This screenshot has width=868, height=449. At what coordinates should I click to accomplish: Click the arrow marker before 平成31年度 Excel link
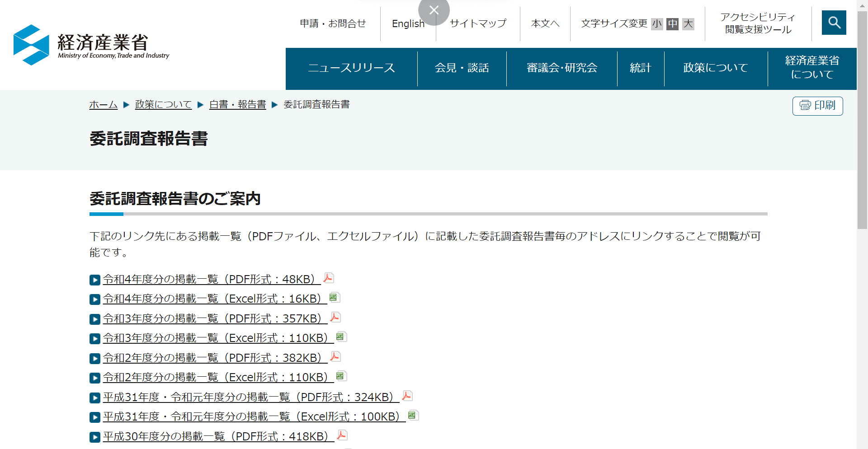pyautogui.click(x=94, y=417)
